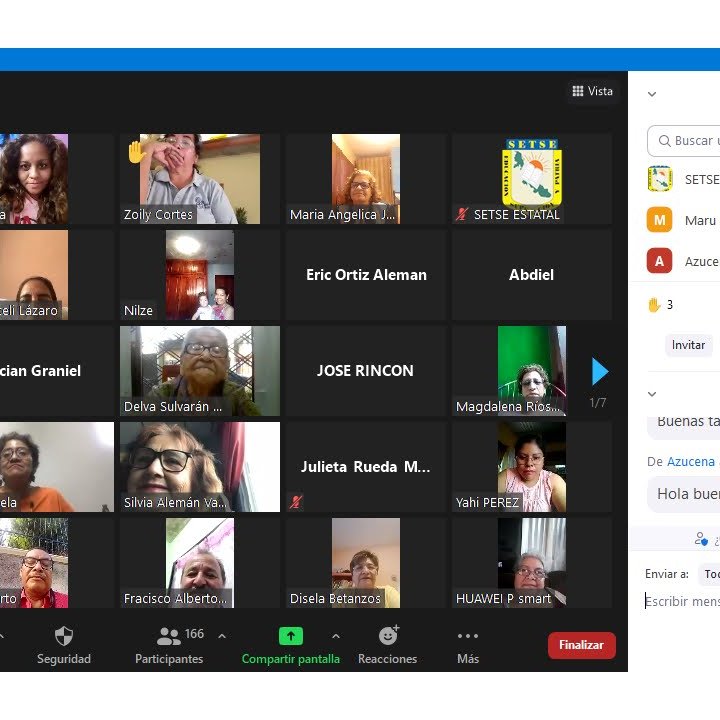The image size is (720, 720).
Task: Click raised hand on Zoily Cortes tile
Action: (x=136, y=152)
